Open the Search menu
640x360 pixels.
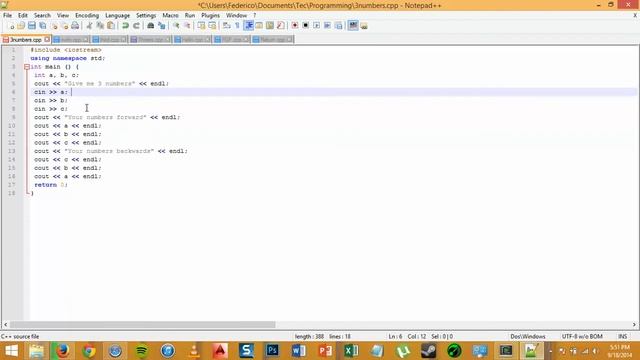pos(42,16)
